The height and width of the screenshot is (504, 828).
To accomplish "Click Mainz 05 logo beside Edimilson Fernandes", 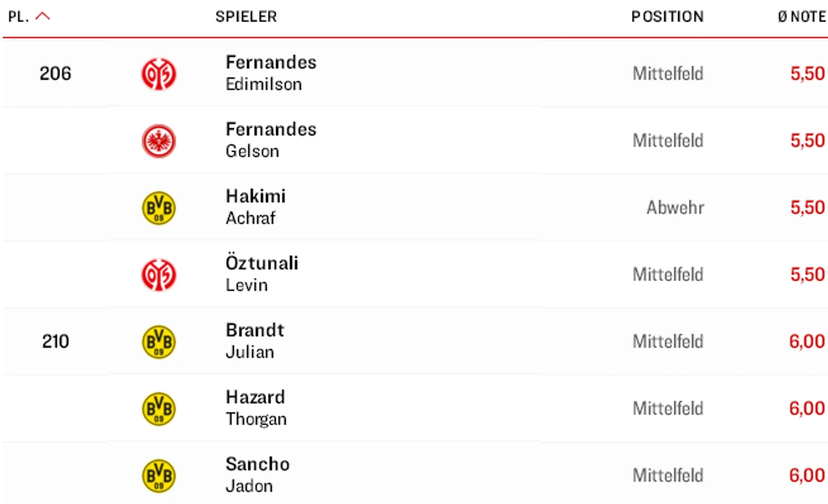I will [x=159, y=74].
